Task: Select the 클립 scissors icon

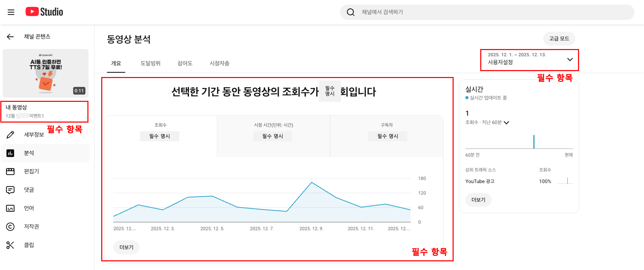Action: 10,245
